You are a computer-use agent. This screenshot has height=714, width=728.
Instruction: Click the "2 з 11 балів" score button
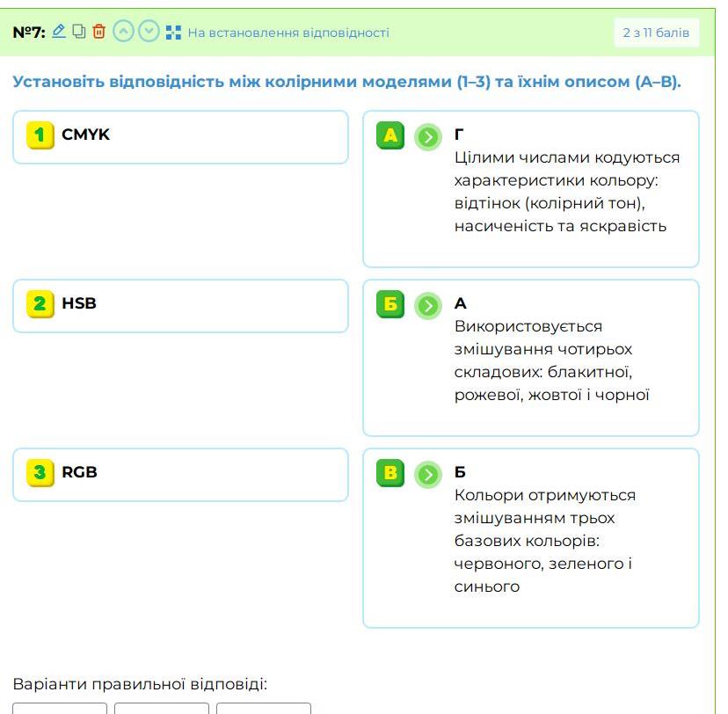[x=656, y=33]
